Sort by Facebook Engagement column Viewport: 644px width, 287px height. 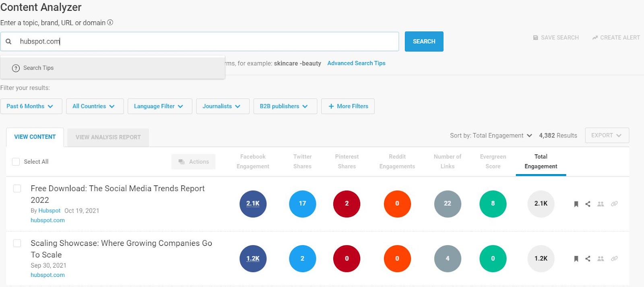coord(253,161)
